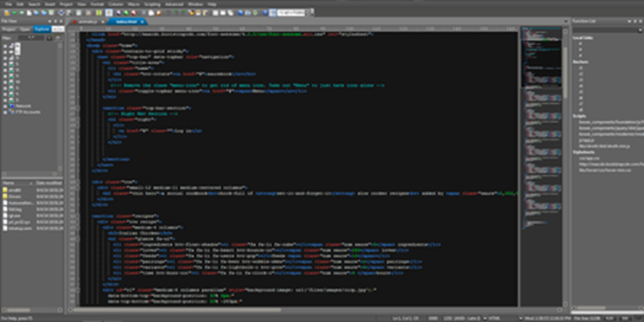Click the css/app.css entry under Stylesheets
This screenshot has height=322, width=644.
pyautogui.click(x=588, y=158)
